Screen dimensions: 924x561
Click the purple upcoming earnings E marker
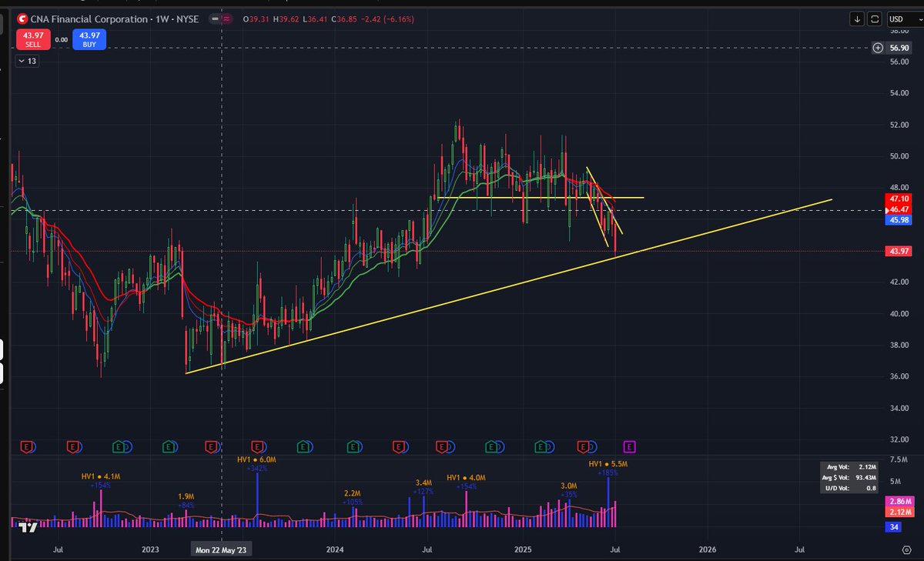click(x=629, y=446)
